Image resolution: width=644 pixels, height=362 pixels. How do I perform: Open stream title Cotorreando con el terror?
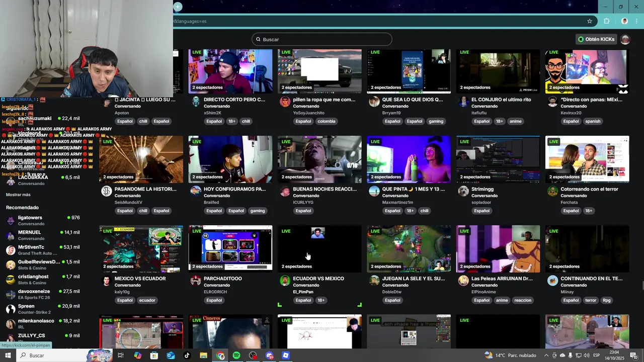click(589, 189)
